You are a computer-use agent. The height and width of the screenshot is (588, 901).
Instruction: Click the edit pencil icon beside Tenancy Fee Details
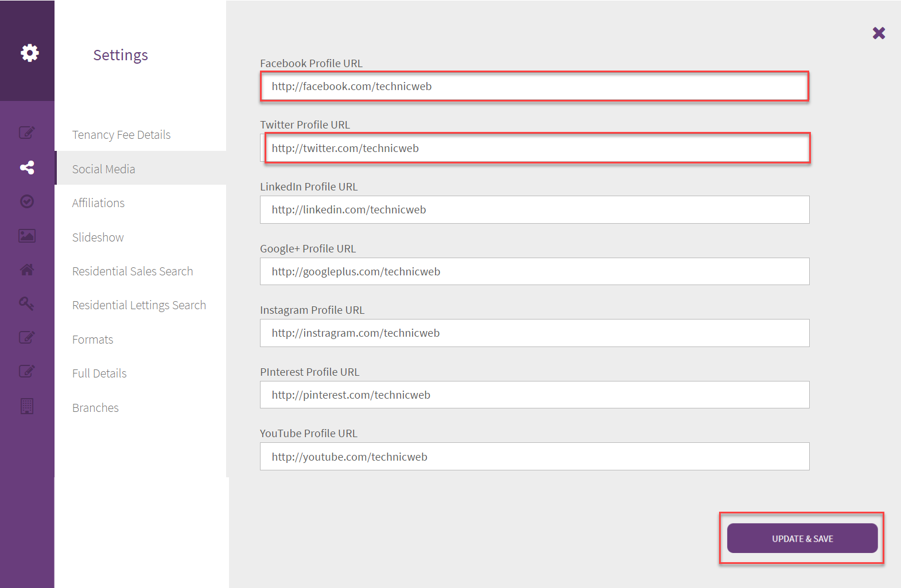point(27,133)
